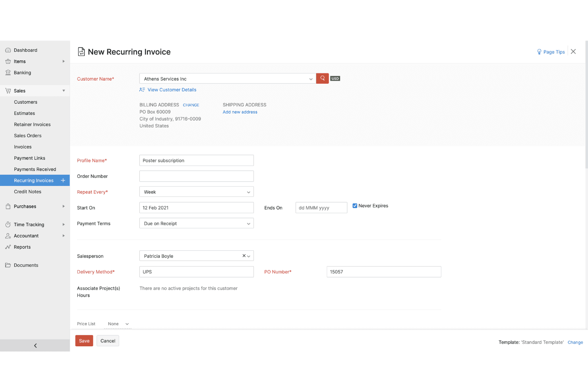
Task: Open the Payment Terms dropdown
Action: 197,224
